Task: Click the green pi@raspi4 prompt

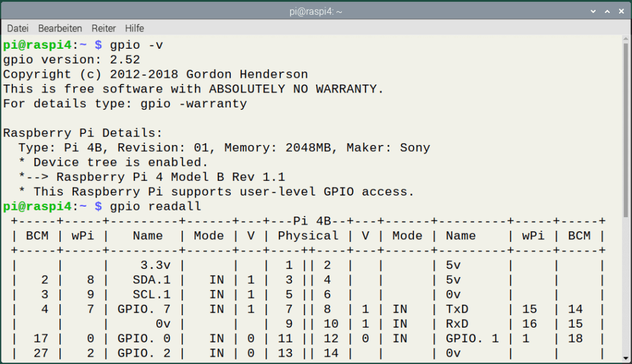Action: (36, 44)
